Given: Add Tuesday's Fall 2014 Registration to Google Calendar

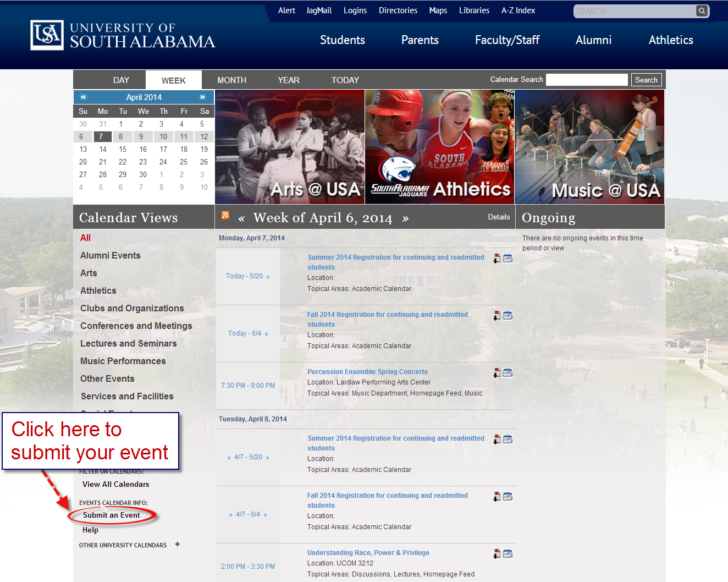Looking at the screenshot, I should point(508,497).
